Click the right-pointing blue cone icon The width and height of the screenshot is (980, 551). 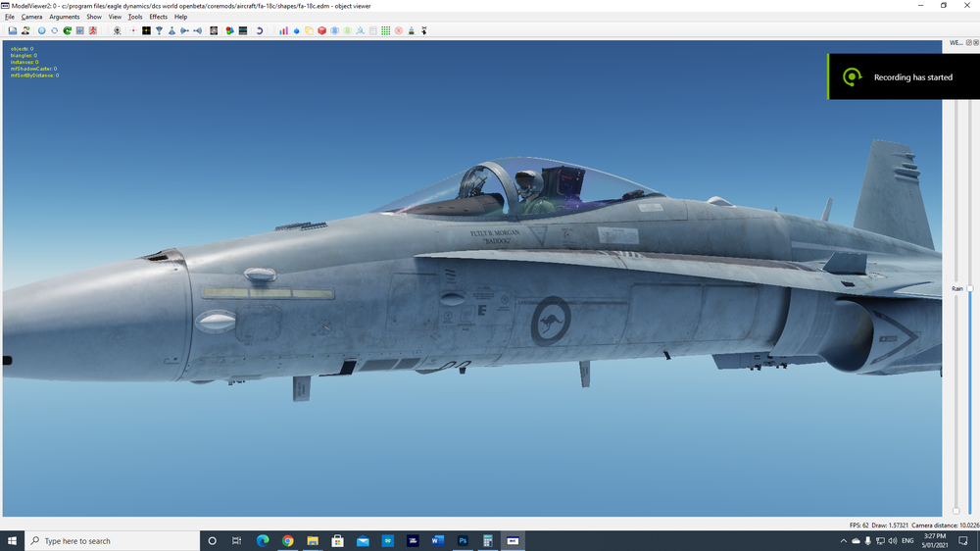click(185, 30)
